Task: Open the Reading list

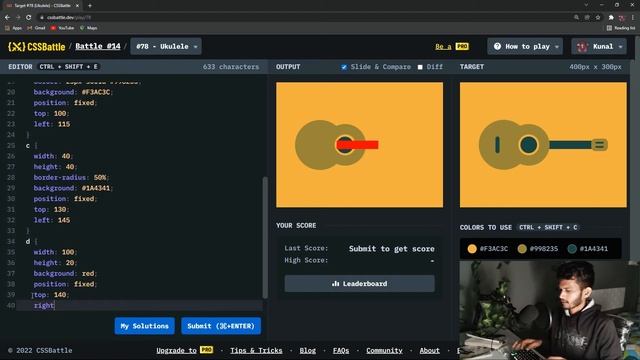Action: [x=621, y=28]
